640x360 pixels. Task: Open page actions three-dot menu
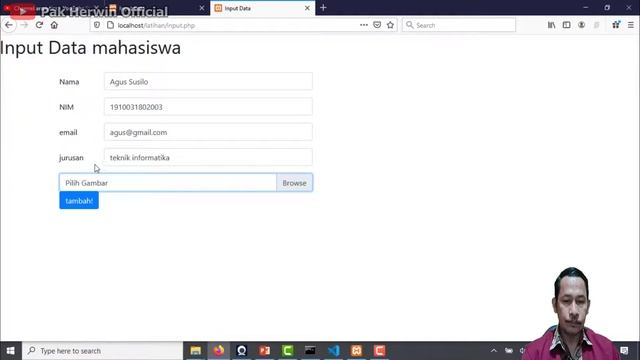coord(364,25)
